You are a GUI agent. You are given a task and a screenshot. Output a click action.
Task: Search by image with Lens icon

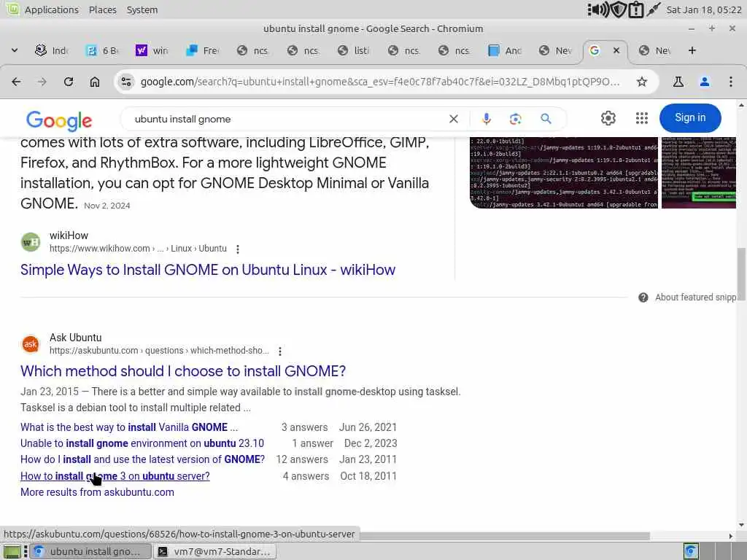516,119
